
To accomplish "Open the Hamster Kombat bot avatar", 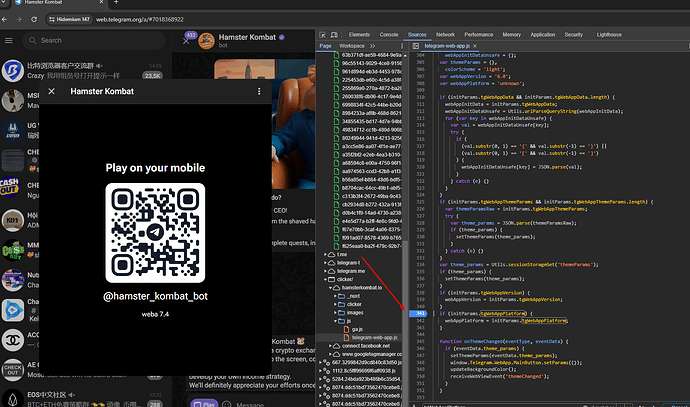I will pyautogui.click(x=206, y=40).
